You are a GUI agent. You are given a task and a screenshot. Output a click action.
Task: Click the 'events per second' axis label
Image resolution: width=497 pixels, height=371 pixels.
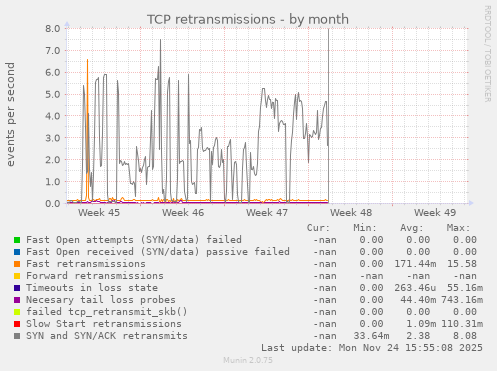(x=10, y=114)
